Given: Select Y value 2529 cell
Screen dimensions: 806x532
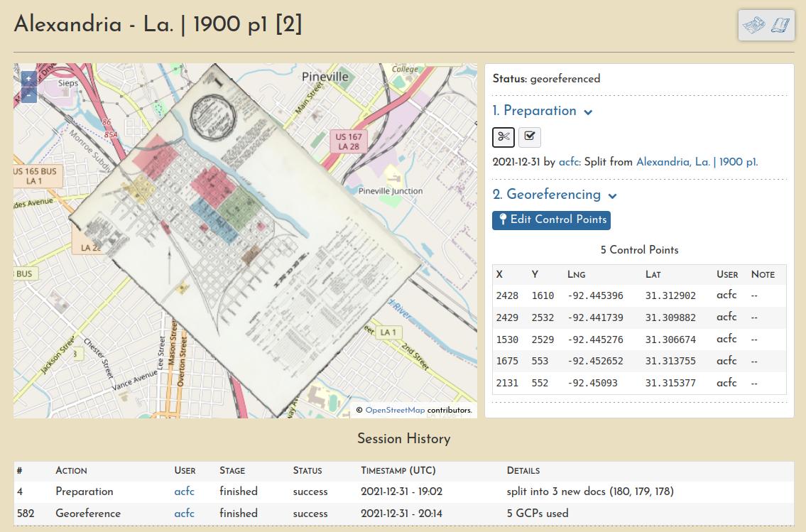Looking at the screenshot, I should [x=543, y=340].
